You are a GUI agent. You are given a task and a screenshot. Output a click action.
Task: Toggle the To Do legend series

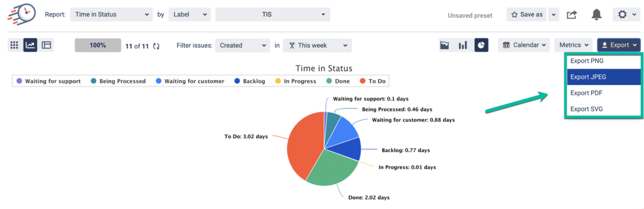pyautogui.click(x=373, y=81)
